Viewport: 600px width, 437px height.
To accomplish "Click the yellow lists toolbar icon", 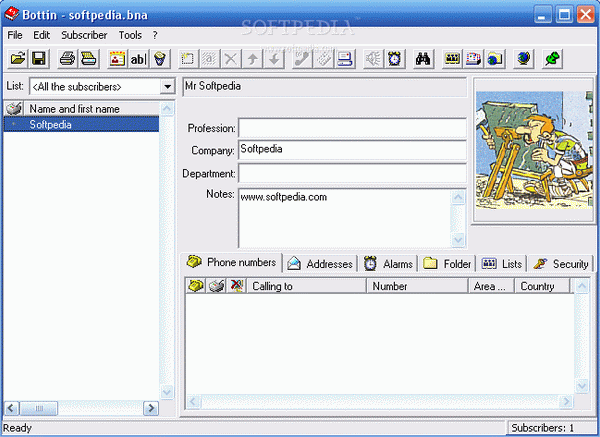I will pos(452,59).
